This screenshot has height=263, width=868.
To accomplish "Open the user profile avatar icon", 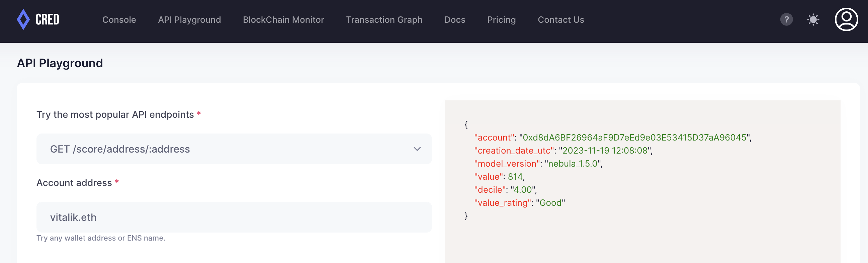I will [x=846, y=19].
